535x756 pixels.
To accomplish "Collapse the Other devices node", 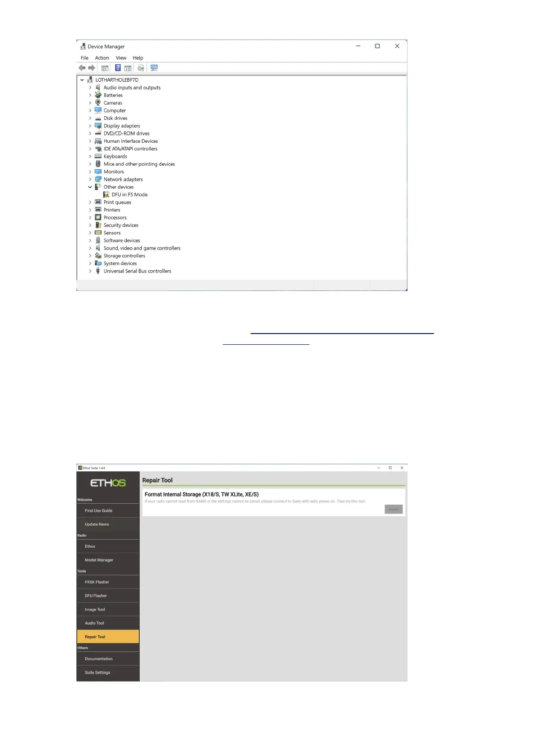I will (90, 187).
